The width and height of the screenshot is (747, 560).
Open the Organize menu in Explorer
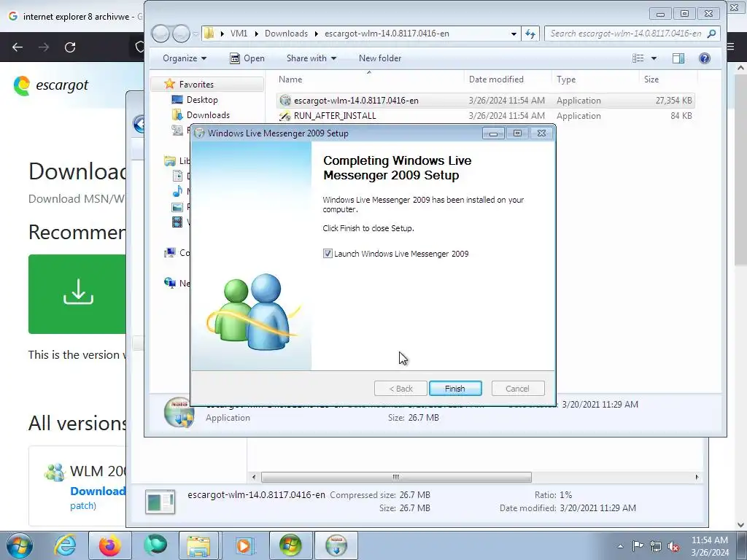[x=185, y=58]
